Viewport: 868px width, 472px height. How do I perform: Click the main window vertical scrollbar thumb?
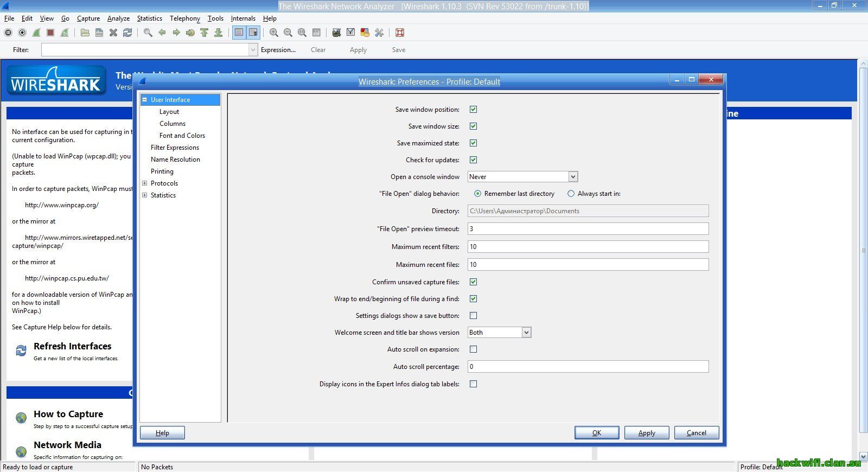[x=863, y=251]
